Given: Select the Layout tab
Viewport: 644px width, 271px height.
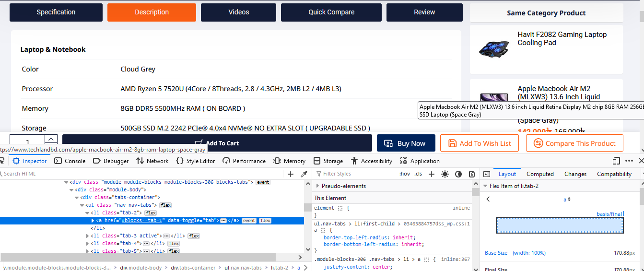Looking at the screenshot, I should coord(507,174).
